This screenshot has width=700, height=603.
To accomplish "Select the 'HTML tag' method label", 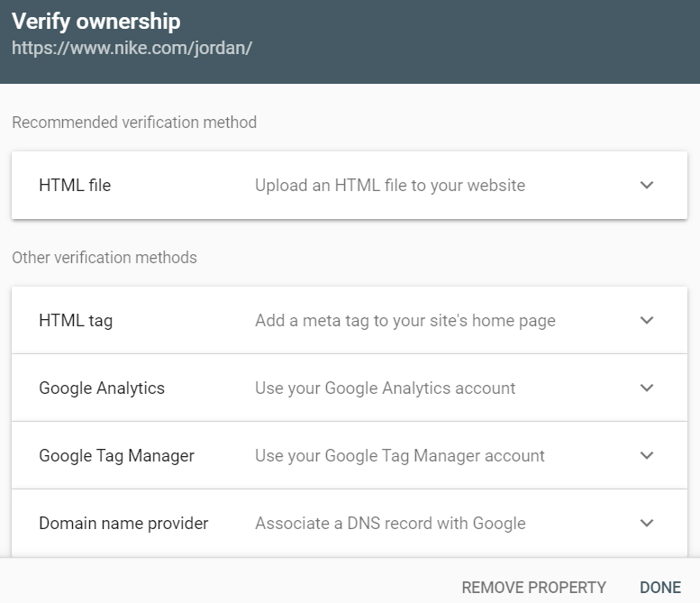I will tap(76, 321).
